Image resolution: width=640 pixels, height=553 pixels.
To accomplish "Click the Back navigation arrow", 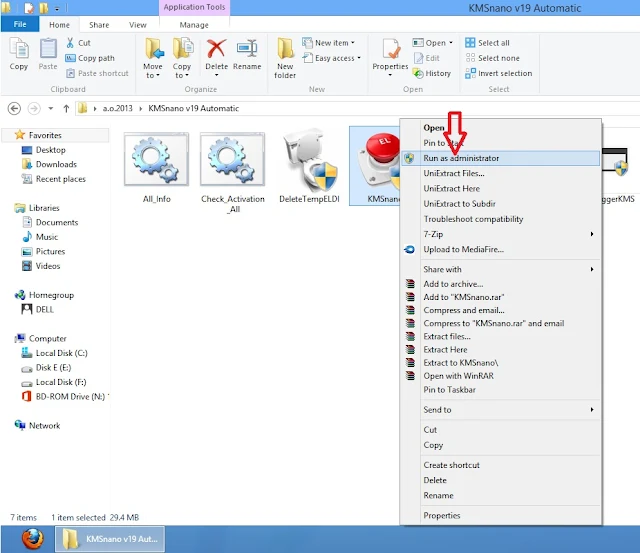I will 14,109.
